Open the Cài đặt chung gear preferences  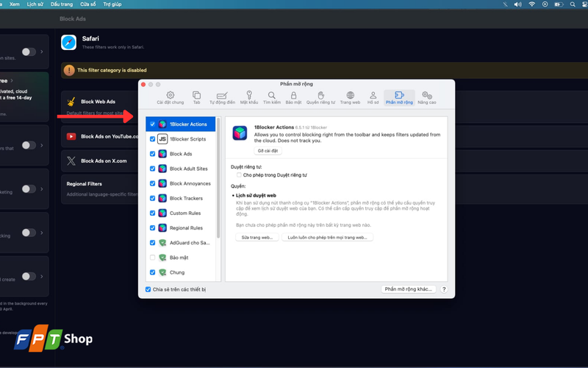point(171,98)
